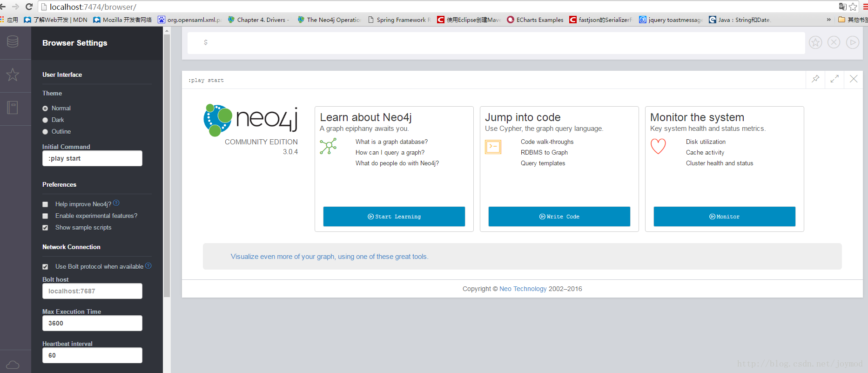Click the Initial Command input field

(92, 158)
